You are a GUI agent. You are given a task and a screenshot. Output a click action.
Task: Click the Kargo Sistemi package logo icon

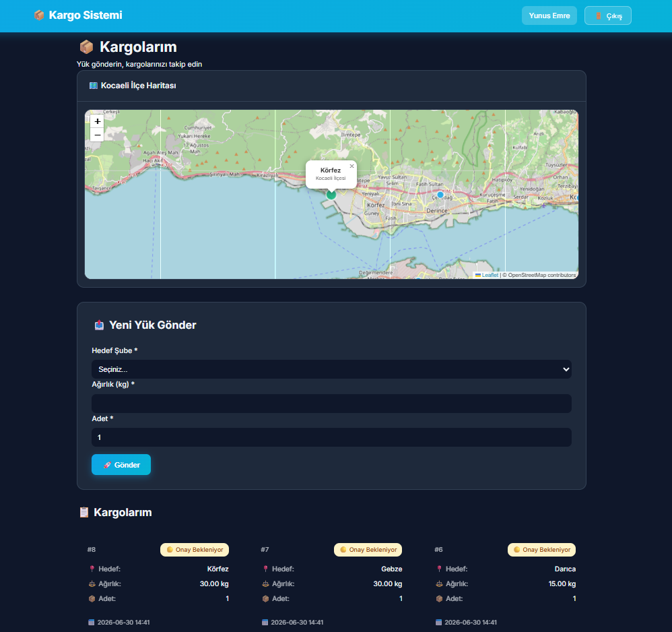(x=39, y=15)
